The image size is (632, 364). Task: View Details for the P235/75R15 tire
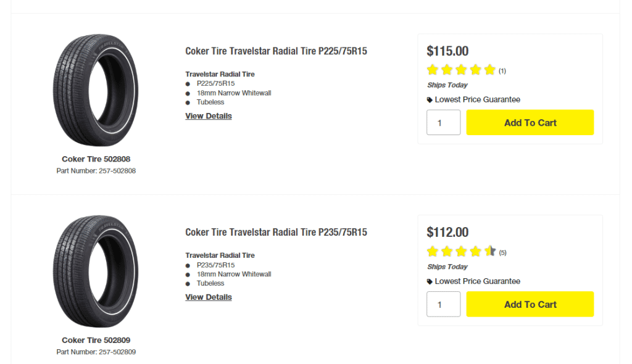click(x=209, y=297)
